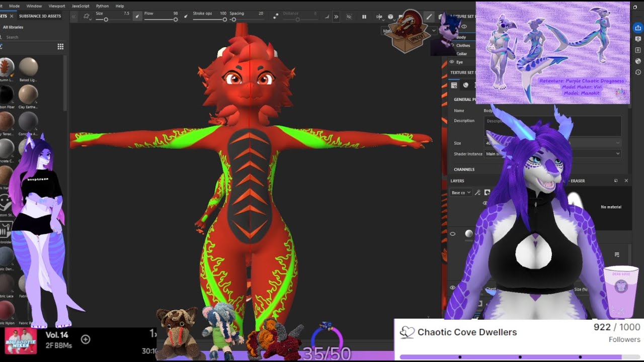Toggle pen pressure for Size

click(x=137, y=17)
